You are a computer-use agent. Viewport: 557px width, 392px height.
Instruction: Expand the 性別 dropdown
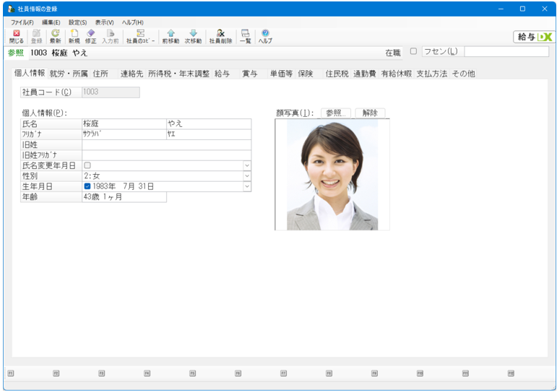(x=247, y=175)
